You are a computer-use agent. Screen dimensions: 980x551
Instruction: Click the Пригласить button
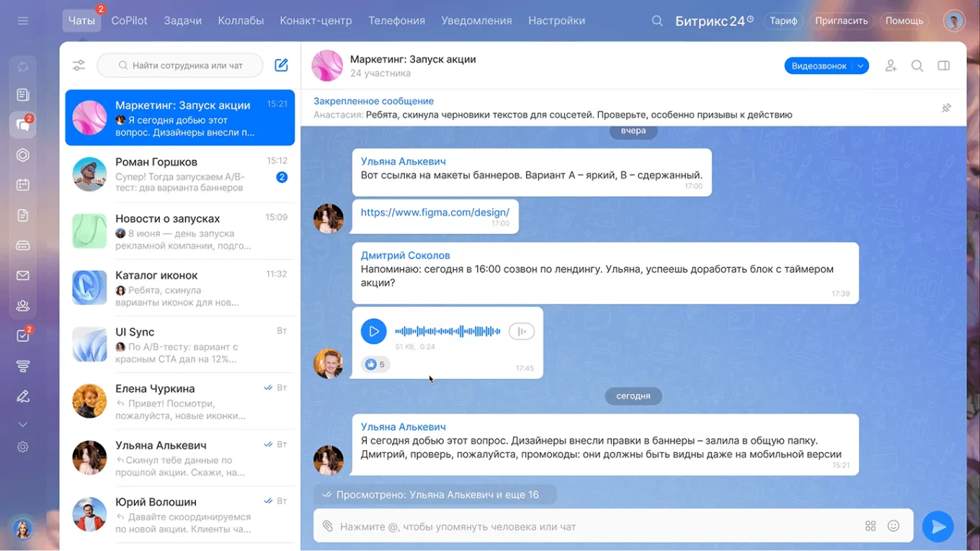click(841, 20)
